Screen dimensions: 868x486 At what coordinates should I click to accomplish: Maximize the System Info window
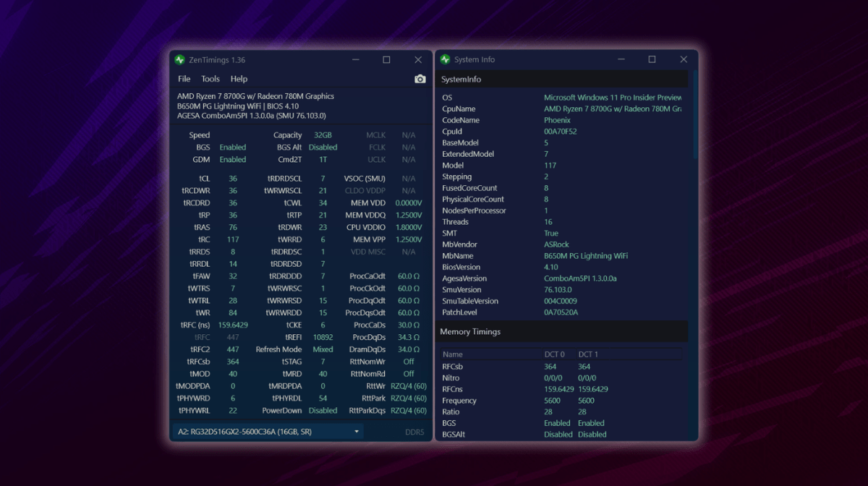[652, 59]
